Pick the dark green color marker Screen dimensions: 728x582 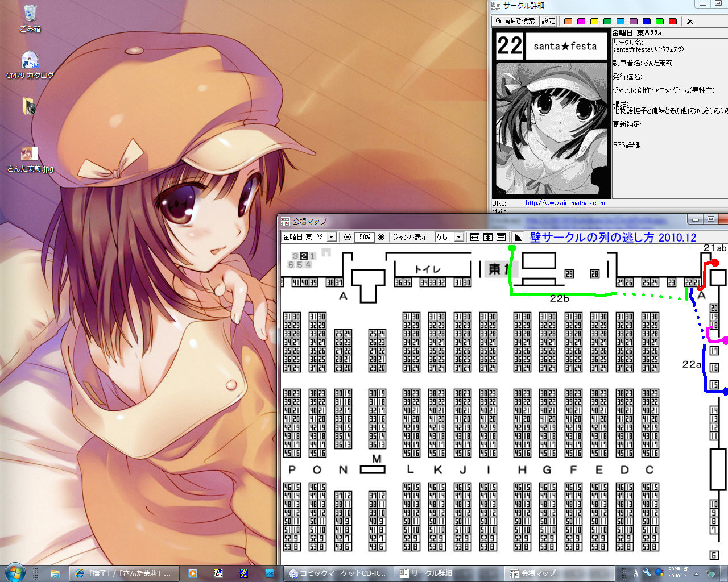tap(607, 22)
